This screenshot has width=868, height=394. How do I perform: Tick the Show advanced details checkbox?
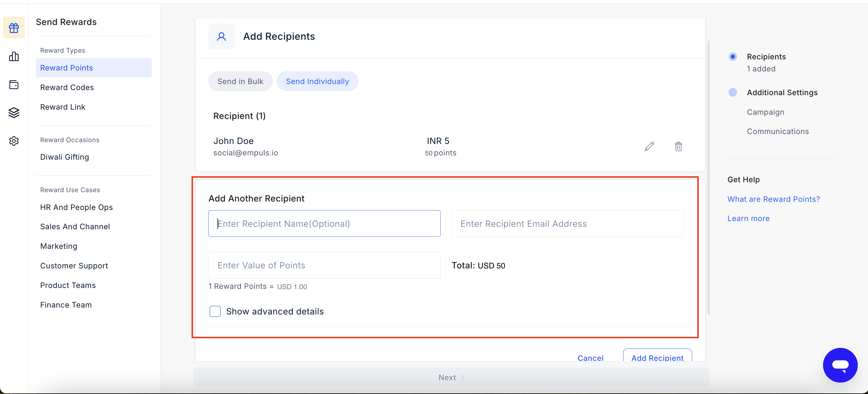point(215,311)
